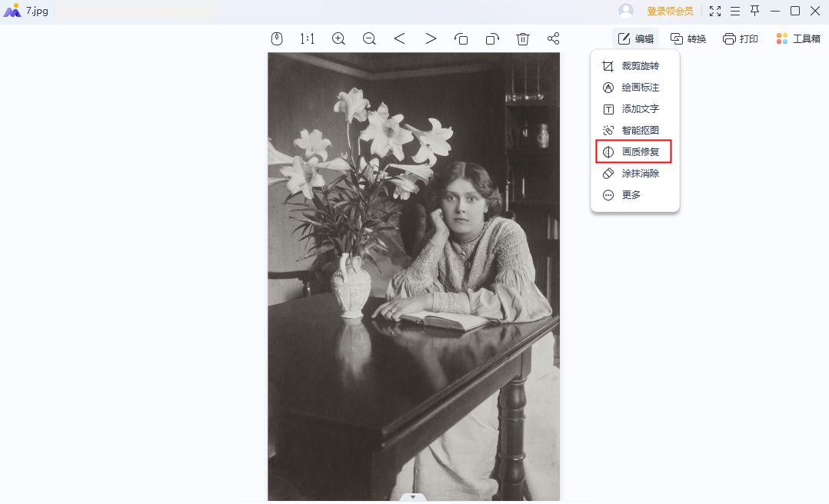Select 智能抠图 smart cutout
This screenshot has height=504, width=829.
pos(634,131)
